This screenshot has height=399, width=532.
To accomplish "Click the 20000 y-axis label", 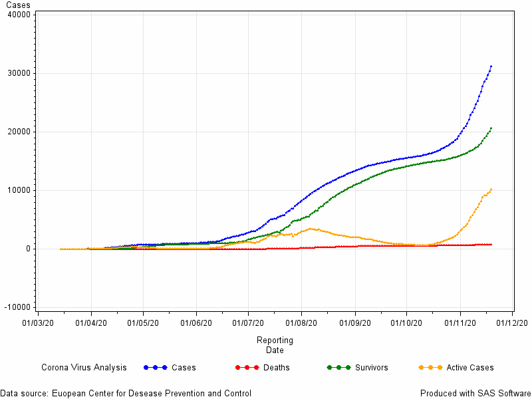I will point(19,132).
